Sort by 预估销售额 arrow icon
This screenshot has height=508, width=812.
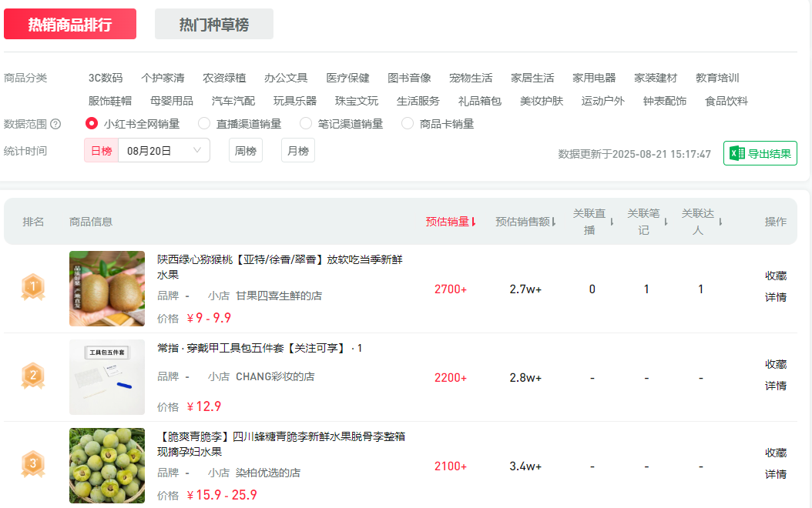tap(554, 222)
